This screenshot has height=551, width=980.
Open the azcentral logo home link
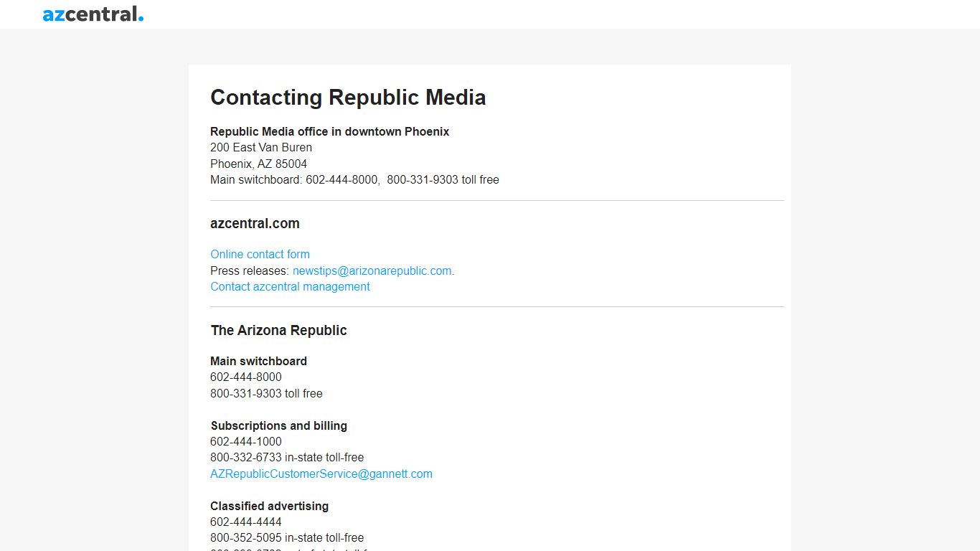(93, 14)
